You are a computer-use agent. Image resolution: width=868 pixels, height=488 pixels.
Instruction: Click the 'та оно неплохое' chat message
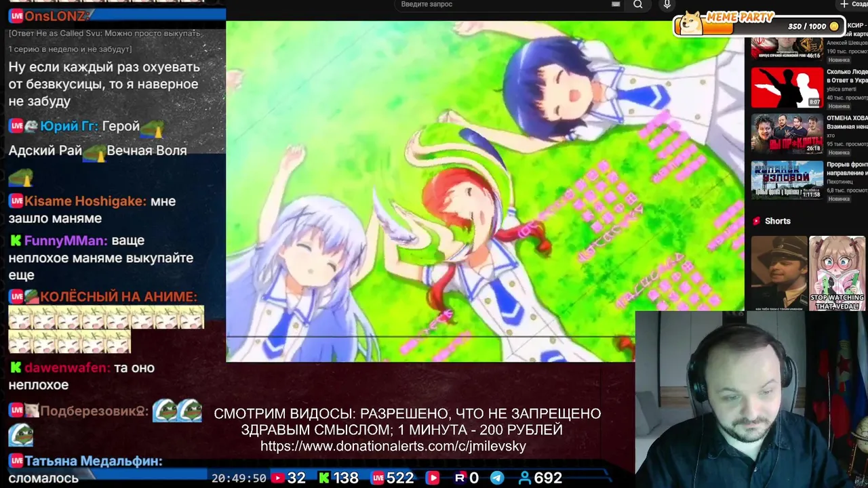(x=81, y=376)
